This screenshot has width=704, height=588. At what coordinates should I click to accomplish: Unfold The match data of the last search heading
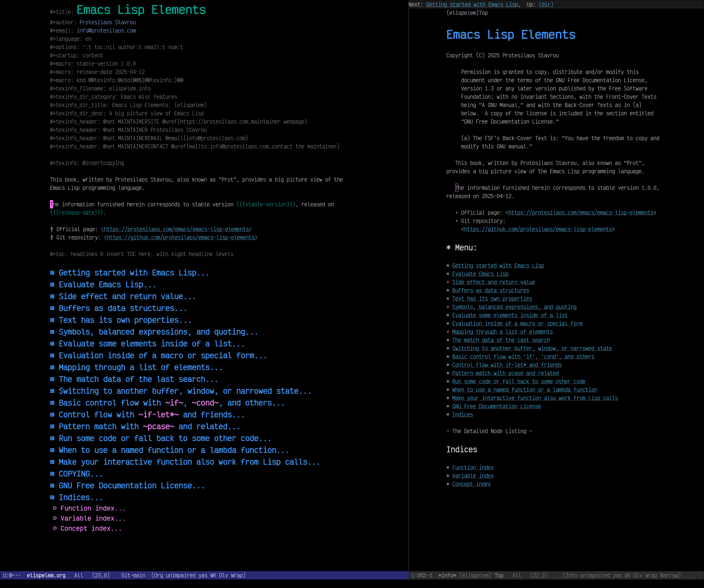click(138, 379)
